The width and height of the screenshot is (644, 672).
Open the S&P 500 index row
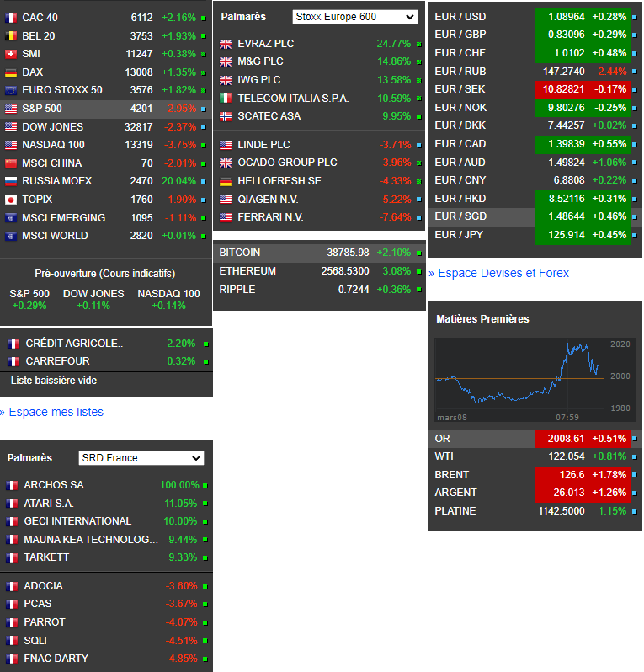click(106, 109)
